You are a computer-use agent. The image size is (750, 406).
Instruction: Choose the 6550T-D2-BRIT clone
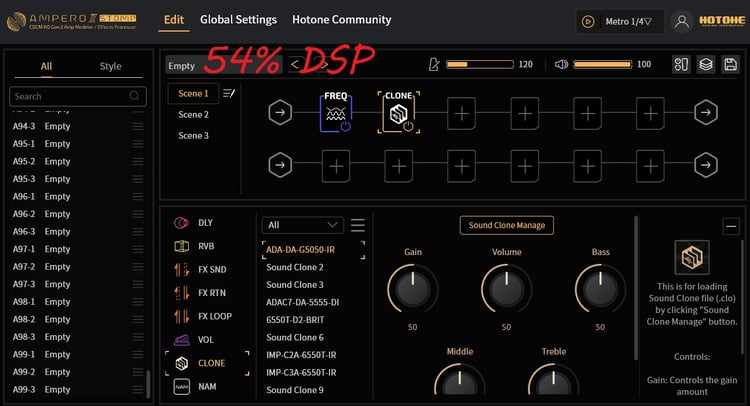pyautogui.click(x=295, y=320)
